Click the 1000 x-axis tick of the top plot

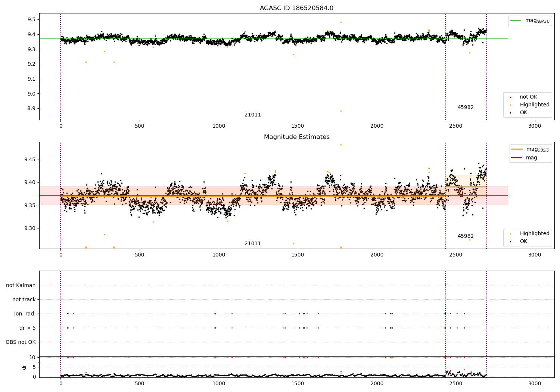click(218, 126)
